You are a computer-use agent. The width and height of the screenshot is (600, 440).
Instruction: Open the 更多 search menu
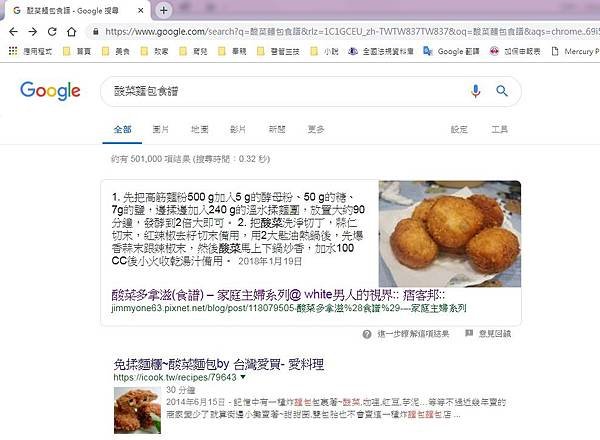click(316, 129)
